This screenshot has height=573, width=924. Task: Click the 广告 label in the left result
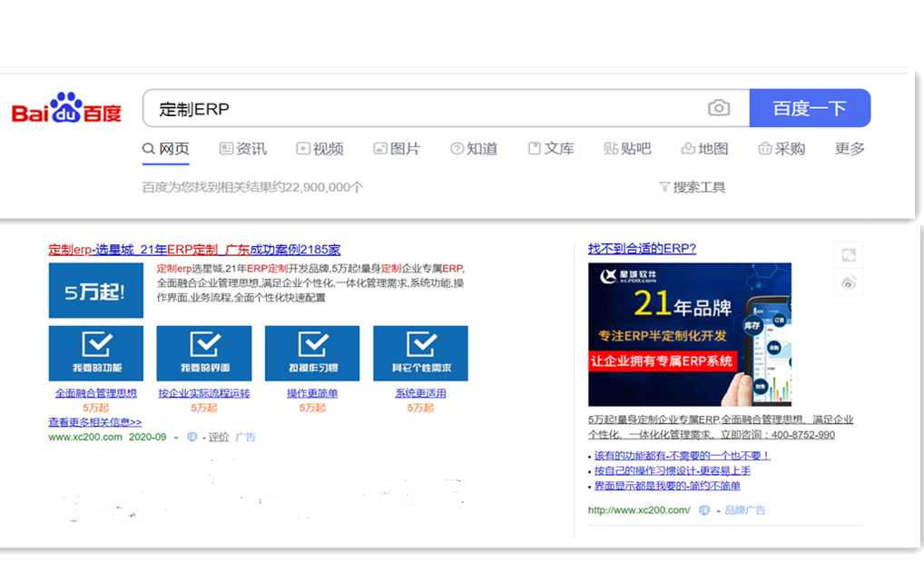245,437
